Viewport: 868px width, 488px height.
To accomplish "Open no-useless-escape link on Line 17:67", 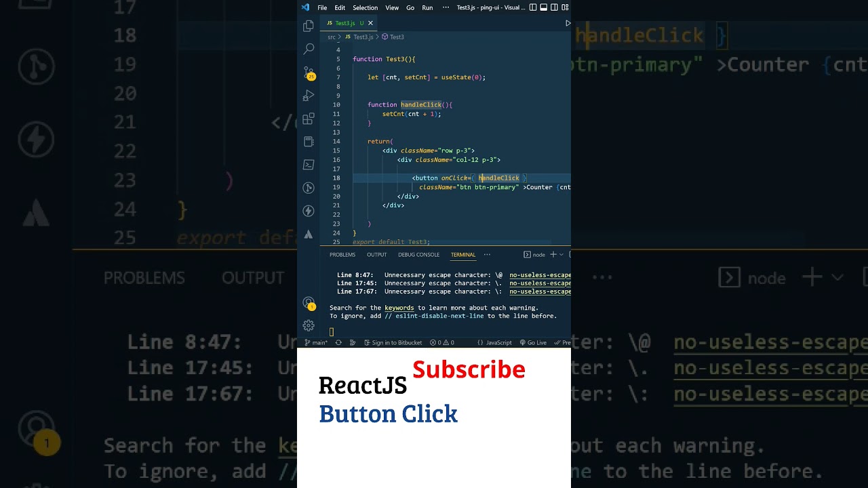I will click(x=540, y=291).
